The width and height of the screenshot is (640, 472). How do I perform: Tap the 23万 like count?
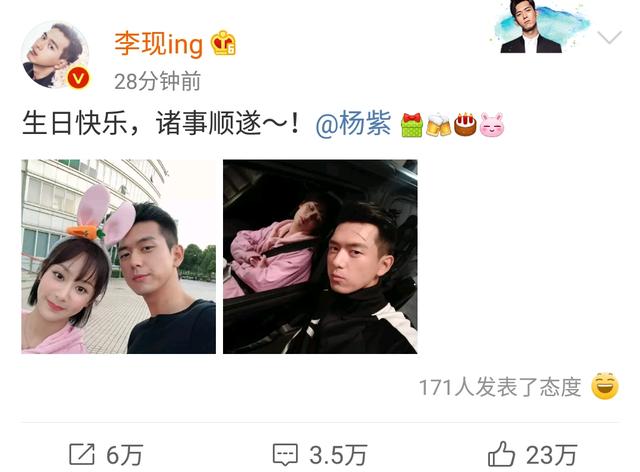point(551,455)
